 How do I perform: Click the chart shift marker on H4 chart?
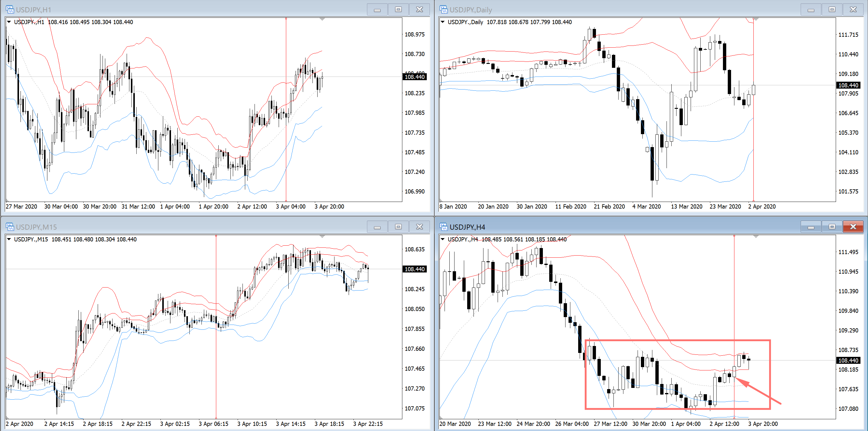tap(756, 237)
